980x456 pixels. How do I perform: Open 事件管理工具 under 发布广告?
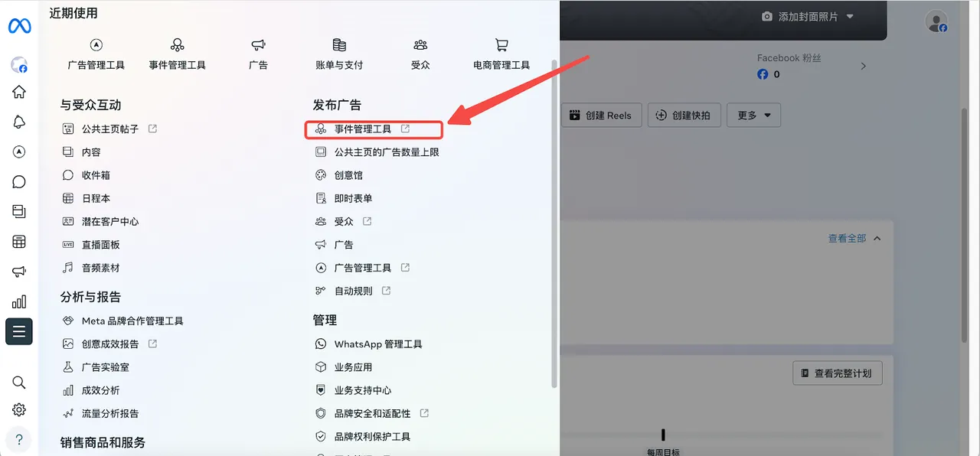[374, 129]
